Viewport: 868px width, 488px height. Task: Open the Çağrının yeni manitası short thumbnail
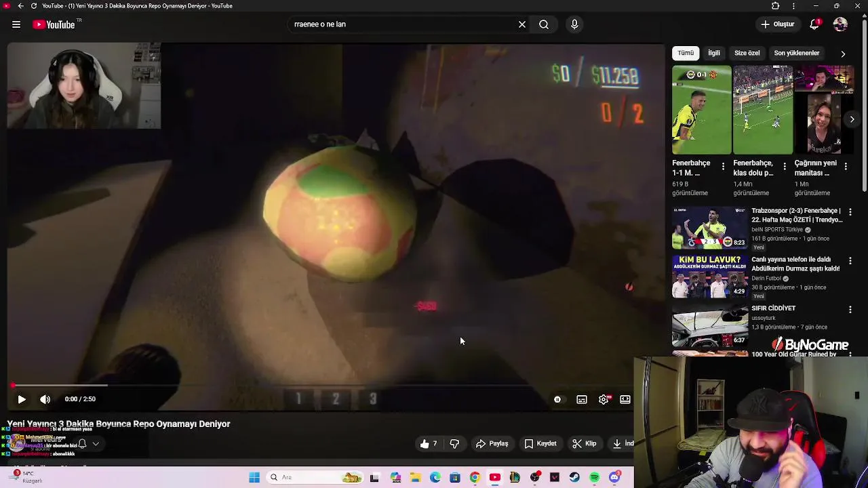824,110
